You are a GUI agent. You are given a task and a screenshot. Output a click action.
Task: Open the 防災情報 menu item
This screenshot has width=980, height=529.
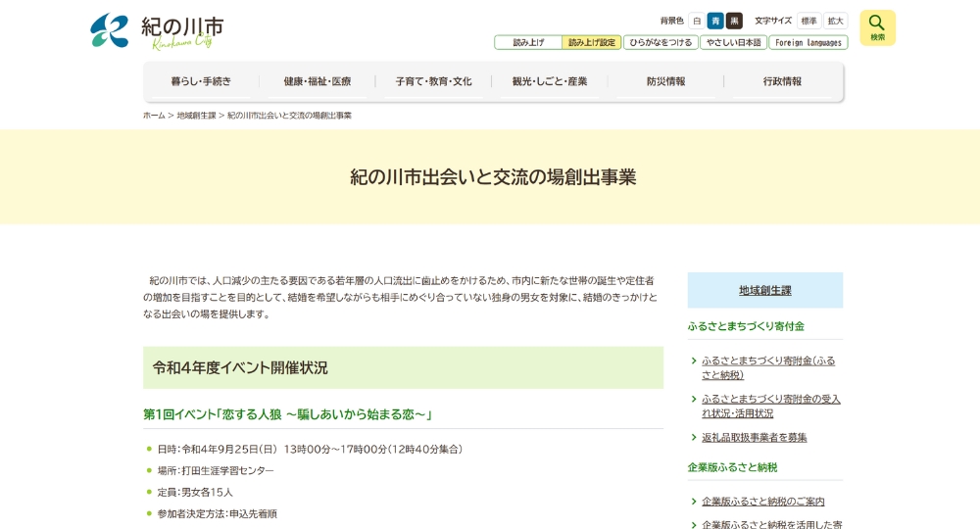tap(665, 81)
